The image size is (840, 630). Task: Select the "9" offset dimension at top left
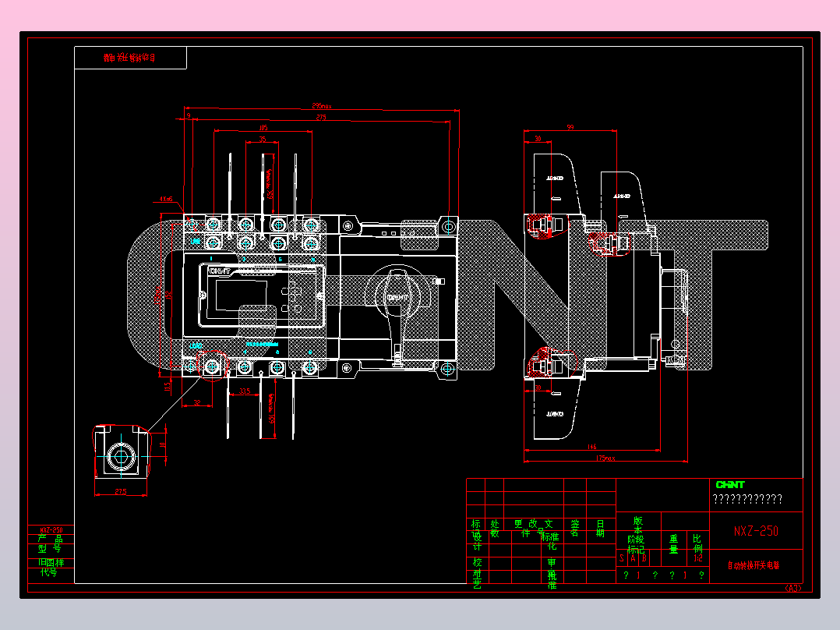[189, 116]
